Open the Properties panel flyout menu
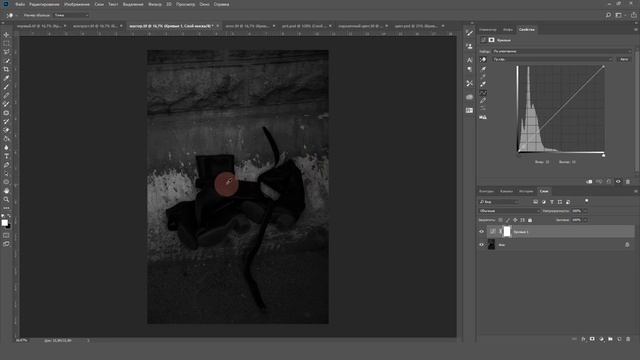 tap(636, 29)
